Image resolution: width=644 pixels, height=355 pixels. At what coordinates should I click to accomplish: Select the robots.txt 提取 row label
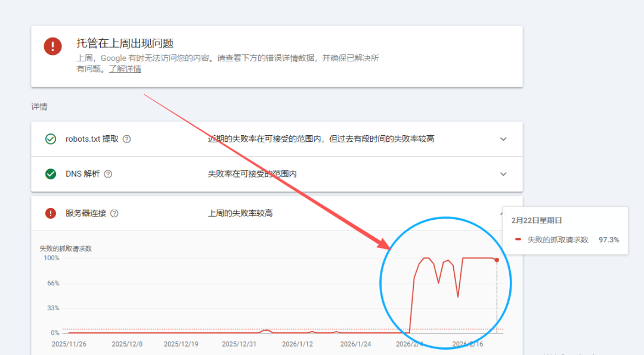[x=92, y=139]
